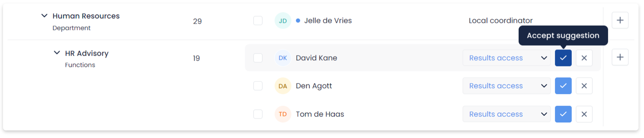Accept suggestion for Den Agott
The height and width of the screenshot is (138, 644).
tap(563, 86)
